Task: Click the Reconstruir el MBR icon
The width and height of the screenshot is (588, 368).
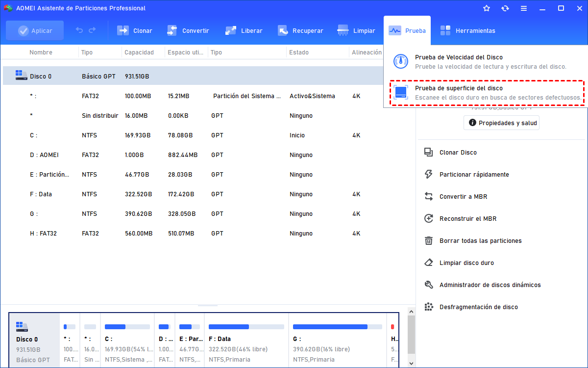Action: (x=429, y=218)
